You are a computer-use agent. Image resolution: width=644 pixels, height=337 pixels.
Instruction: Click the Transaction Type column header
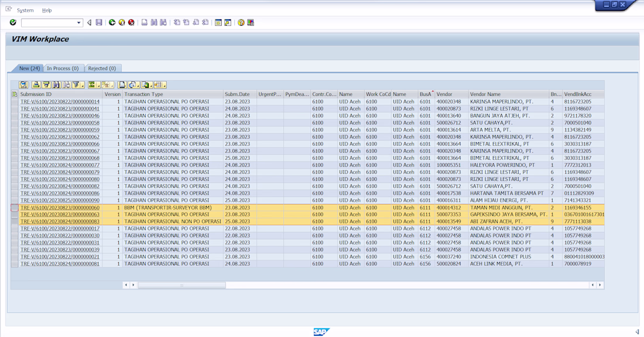pos(173,94)
